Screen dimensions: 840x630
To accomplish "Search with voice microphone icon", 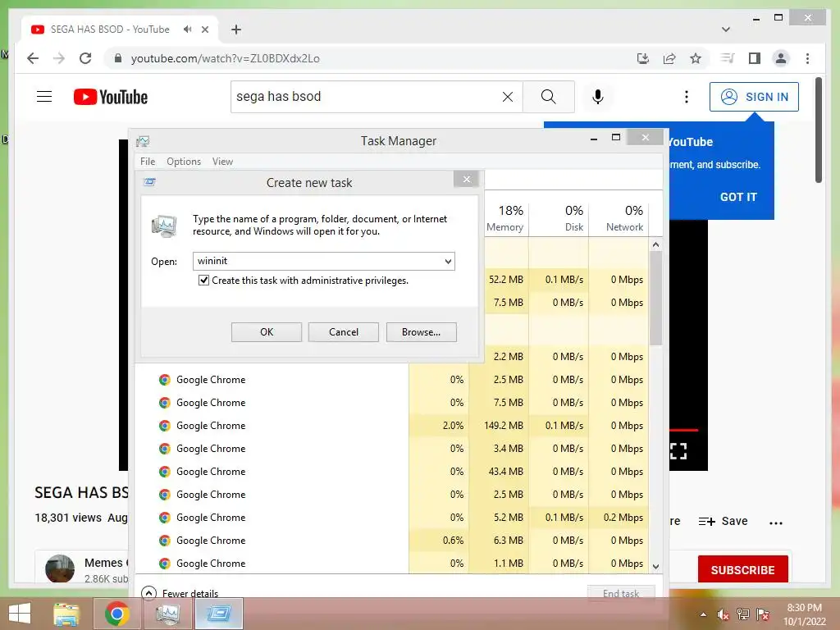I will pos(598,97).
